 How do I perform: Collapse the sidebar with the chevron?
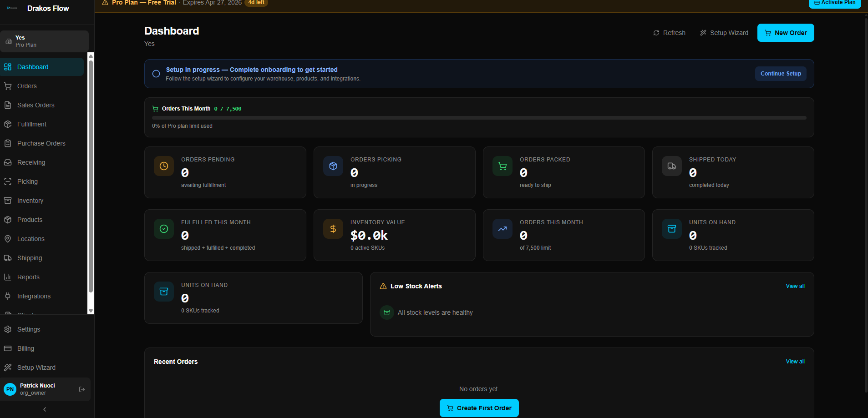[x=45, y=409]
